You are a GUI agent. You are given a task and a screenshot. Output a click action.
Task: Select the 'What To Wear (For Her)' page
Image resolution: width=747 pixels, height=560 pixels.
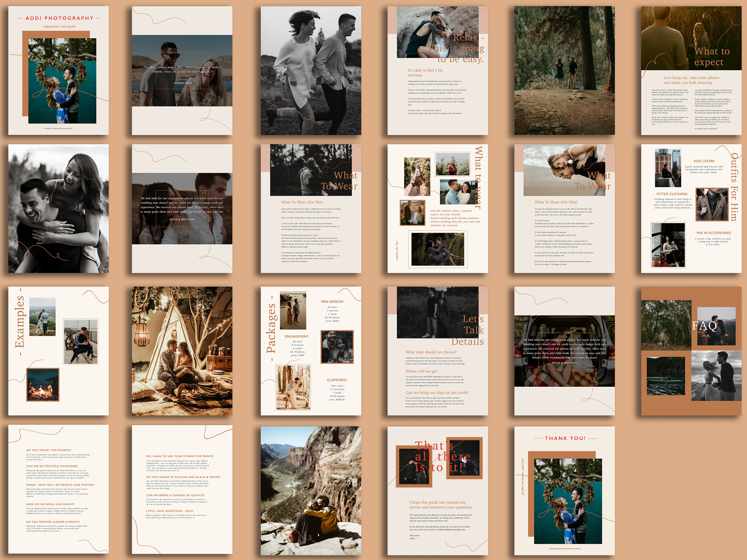[311, 209]
